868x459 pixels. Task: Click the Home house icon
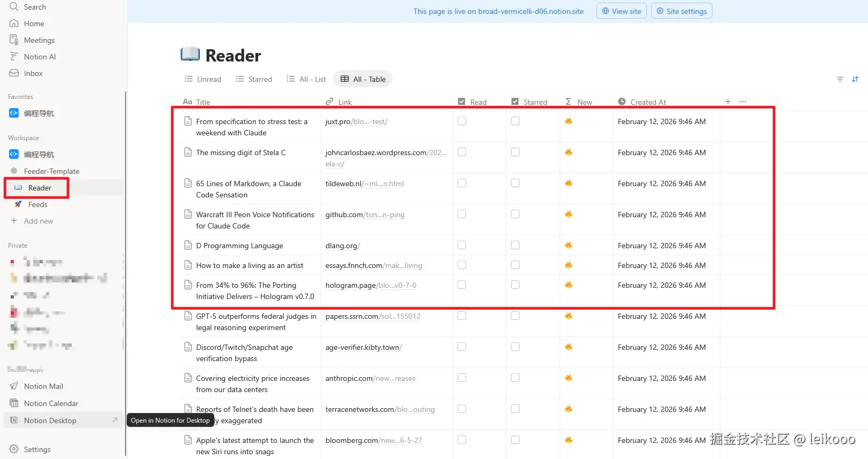pos(14,24)
